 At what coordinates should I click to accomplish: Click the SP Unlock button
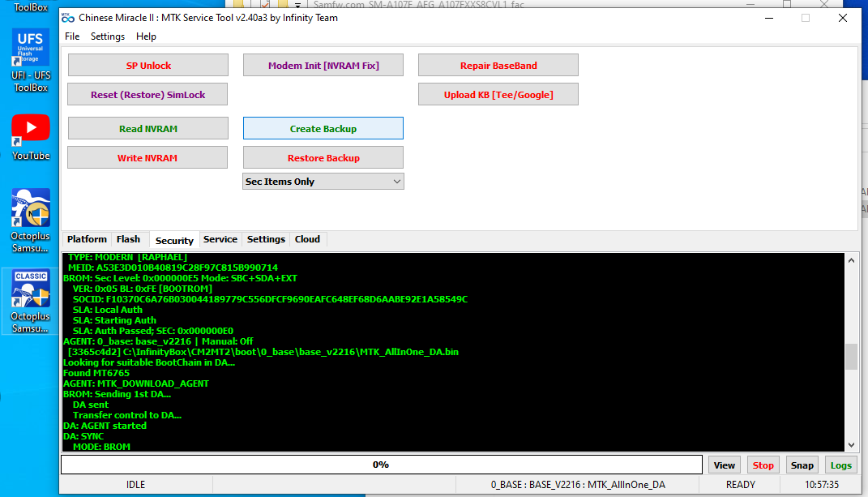click(148, 66)
